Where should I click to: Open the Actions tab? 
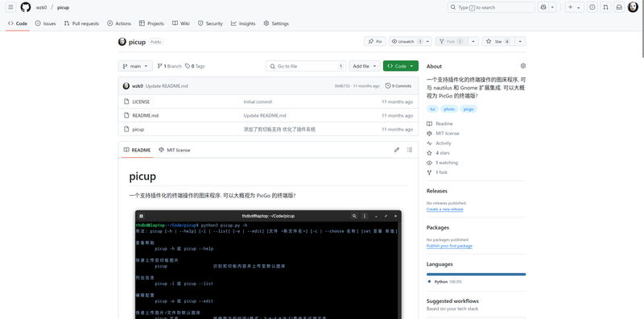[x=119, y=23]
